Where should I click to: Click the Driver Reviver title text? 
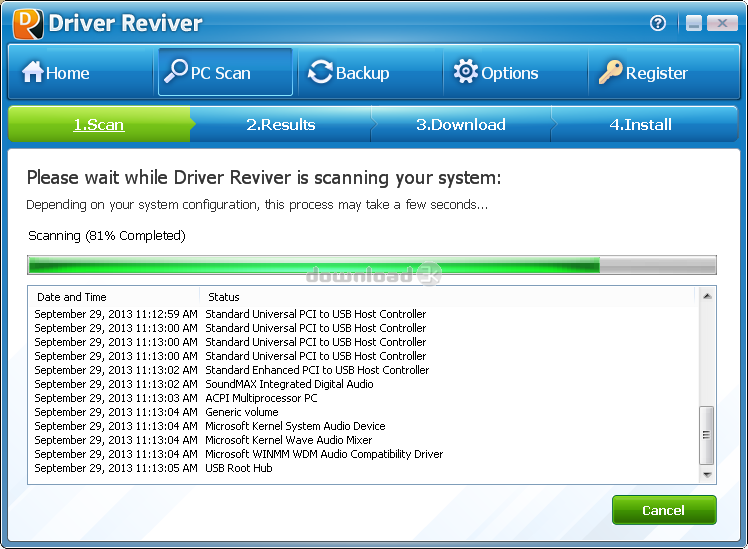tap(125, 23)
